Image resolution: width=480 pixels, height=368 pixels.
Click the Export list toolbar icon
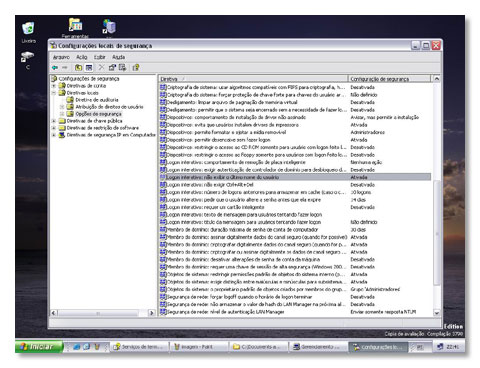pos(123,68)
